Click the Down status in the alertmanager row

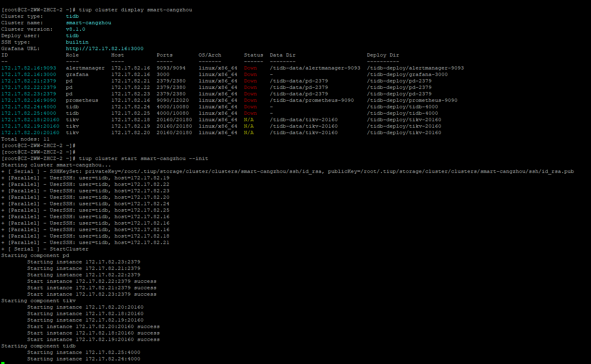(250, 68)
